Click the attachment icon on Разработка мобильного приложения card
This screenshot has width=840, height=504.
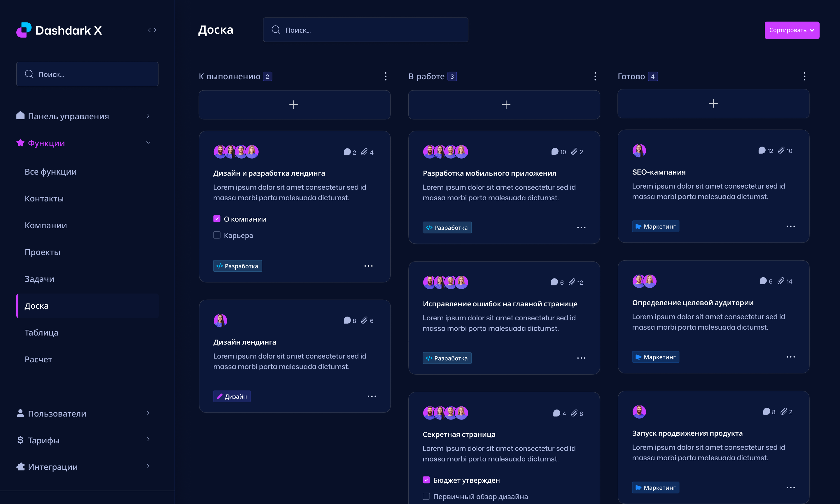click(574, 152)
